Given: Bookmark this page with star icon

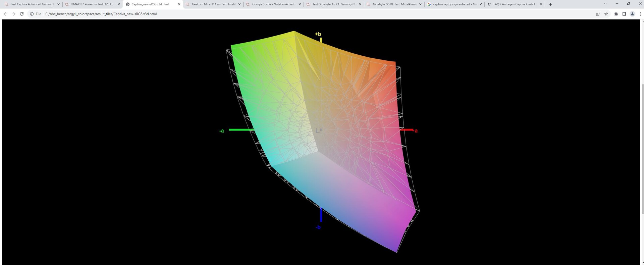Looking at the screenshot, I should point(606,14).
